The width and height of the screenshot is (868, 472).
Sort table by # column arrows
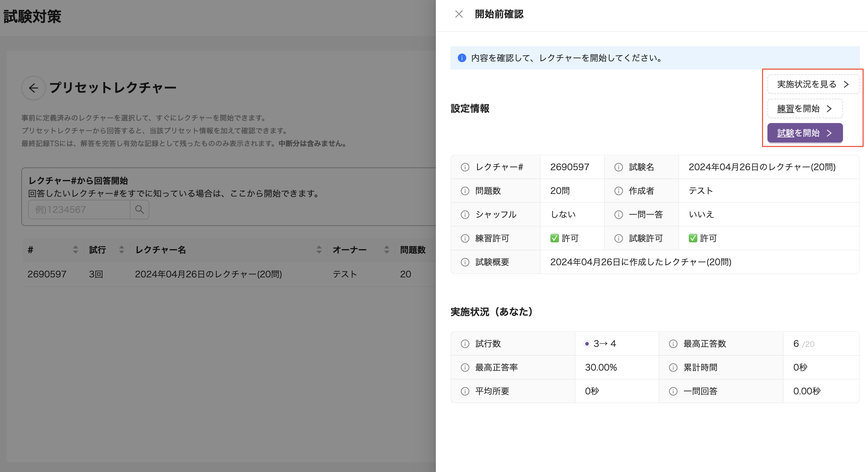[x=76, y=250]
